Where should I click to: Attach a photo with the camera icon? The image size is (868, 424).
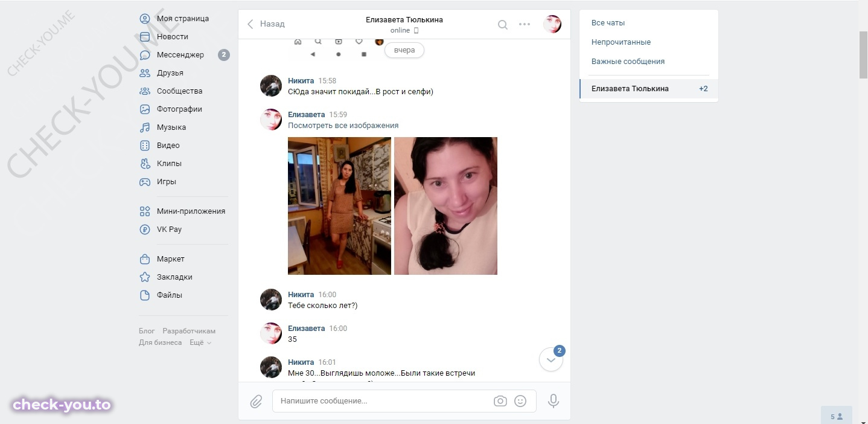500,401
